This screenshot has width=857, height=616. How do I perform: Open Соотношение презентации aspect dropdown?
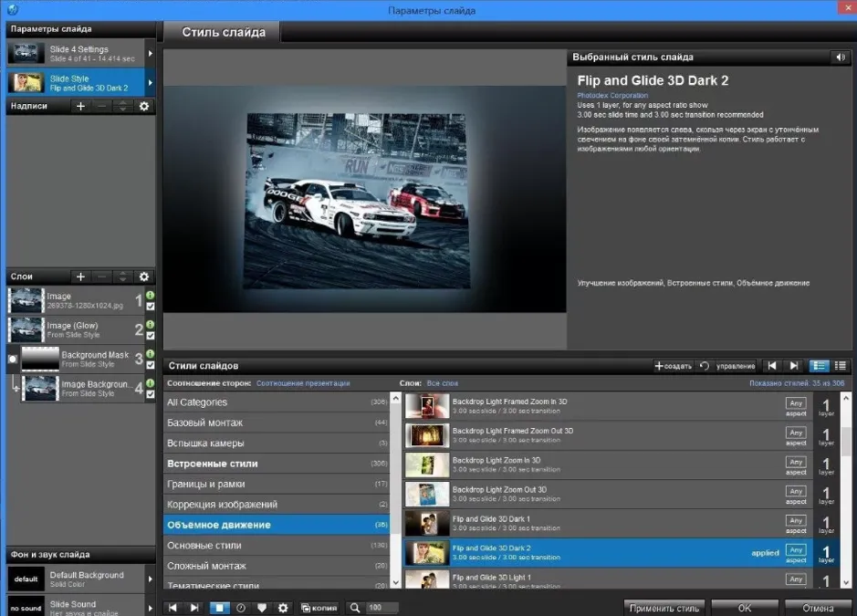pos(303,383)
